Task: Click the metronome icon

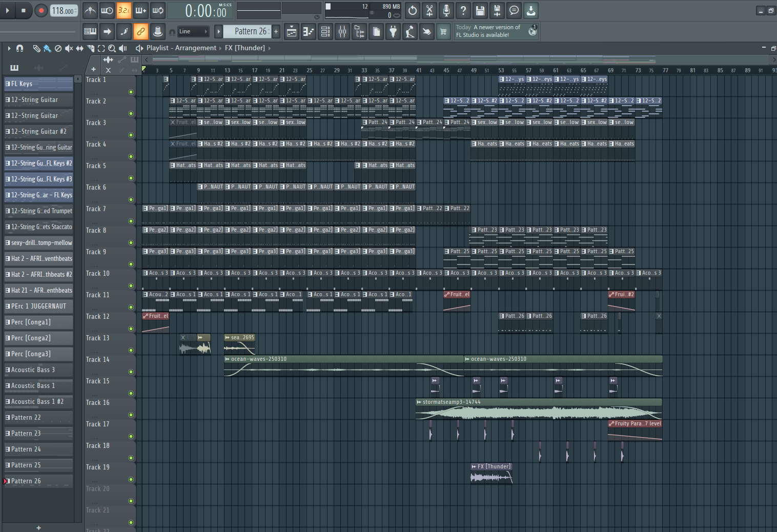Action: [90, 10]
